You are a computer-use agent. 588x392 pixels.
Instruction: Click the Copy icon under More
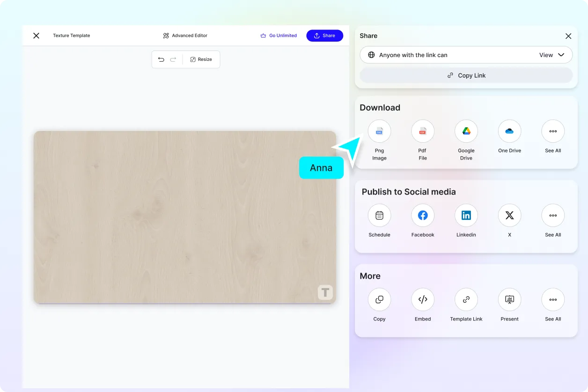pyautogui.click(x=379, y=299)
